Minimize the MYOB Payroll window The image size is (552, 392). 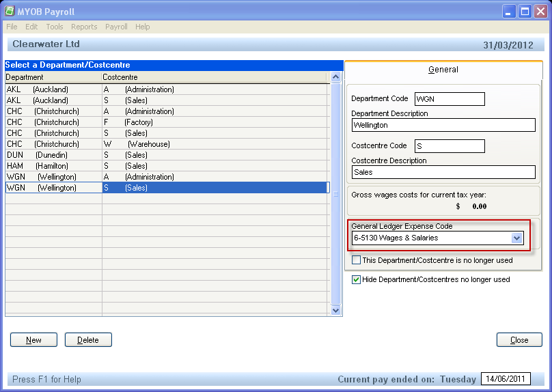point(508,12)
